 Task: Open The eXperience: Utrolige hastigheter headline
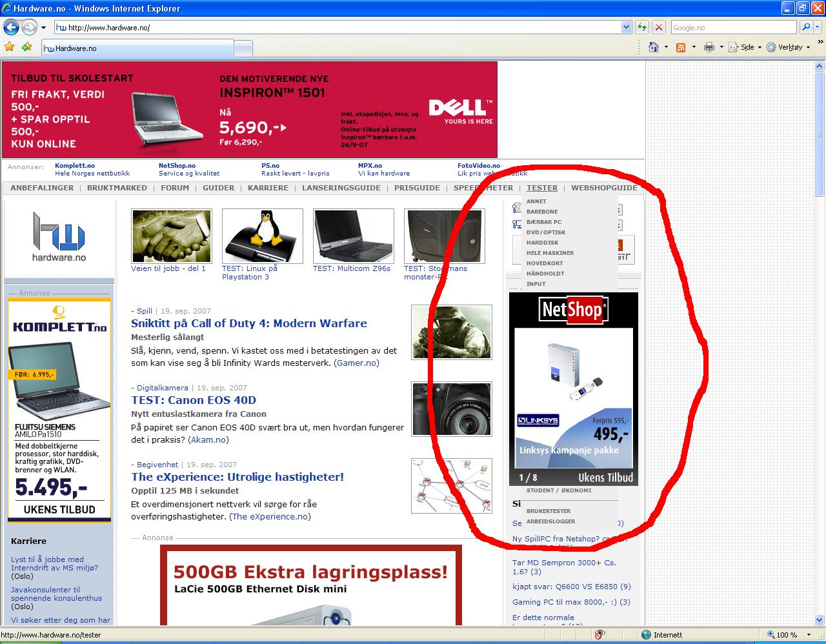(237, 477)
